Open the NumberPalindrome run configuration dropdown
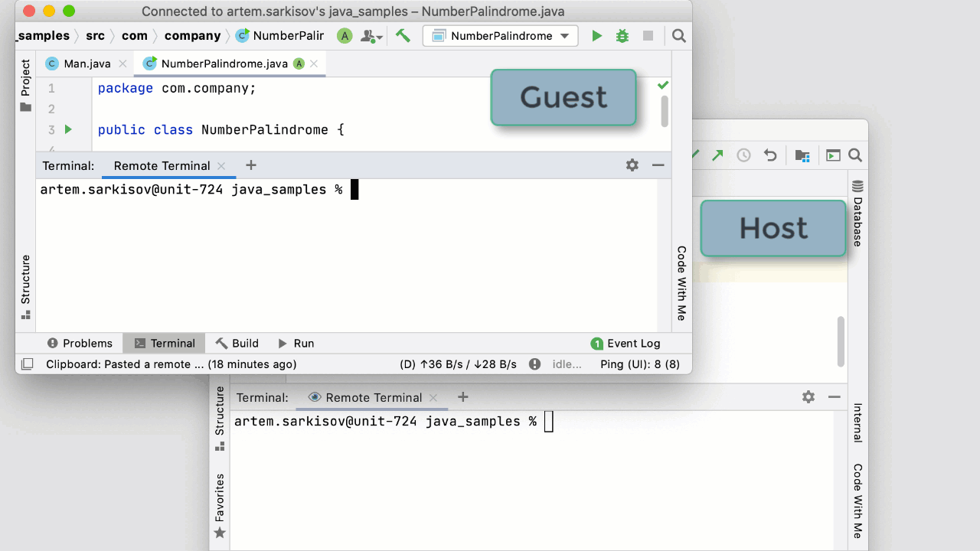The image size is (980, 551). [500, 36]
